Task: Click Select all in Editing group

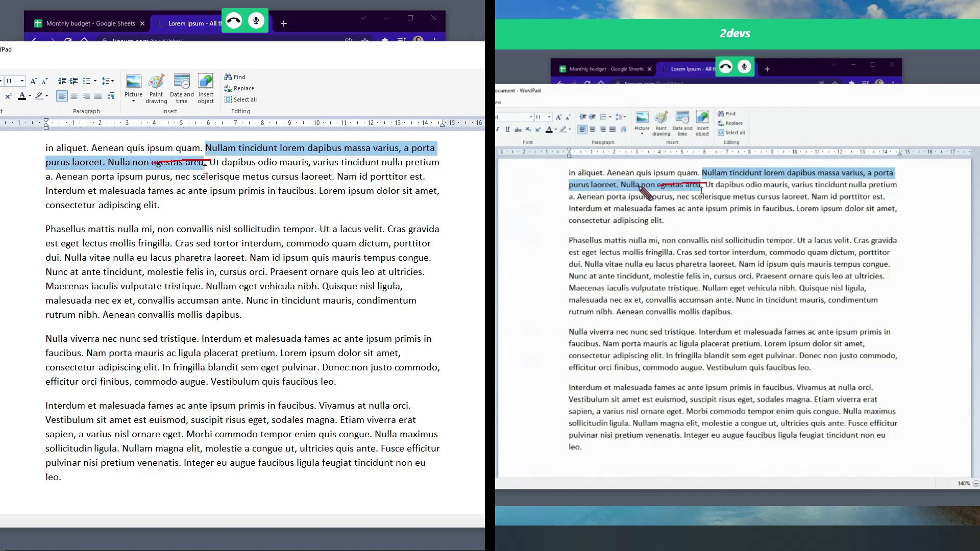Action: (240, 99)
